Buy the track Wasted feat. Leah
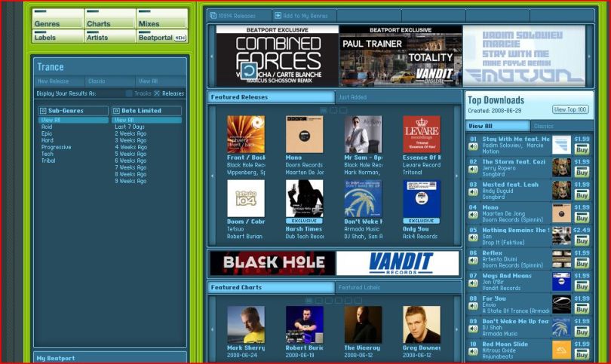Image resolution: width=611 pixels, height=364 pixels. (582, 195)
